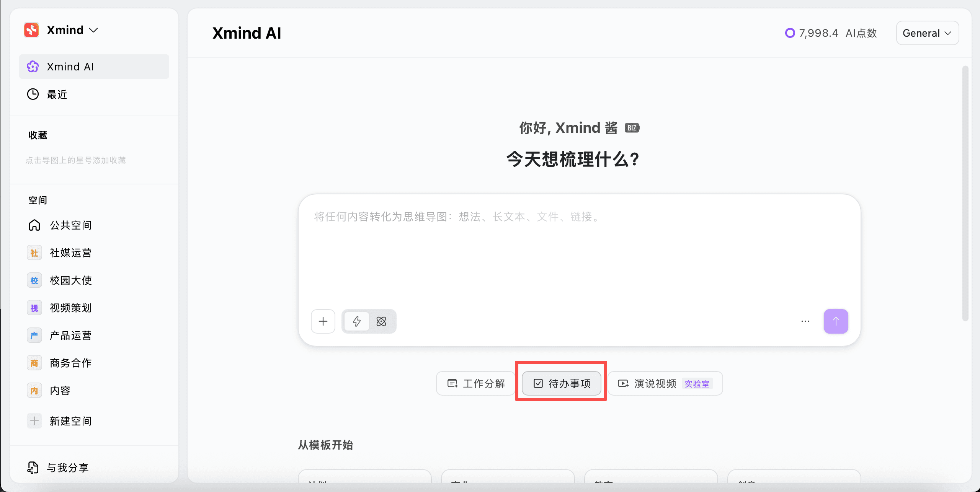Select the 待办事项 quick option
980x492 pixels.
(562, 383)
